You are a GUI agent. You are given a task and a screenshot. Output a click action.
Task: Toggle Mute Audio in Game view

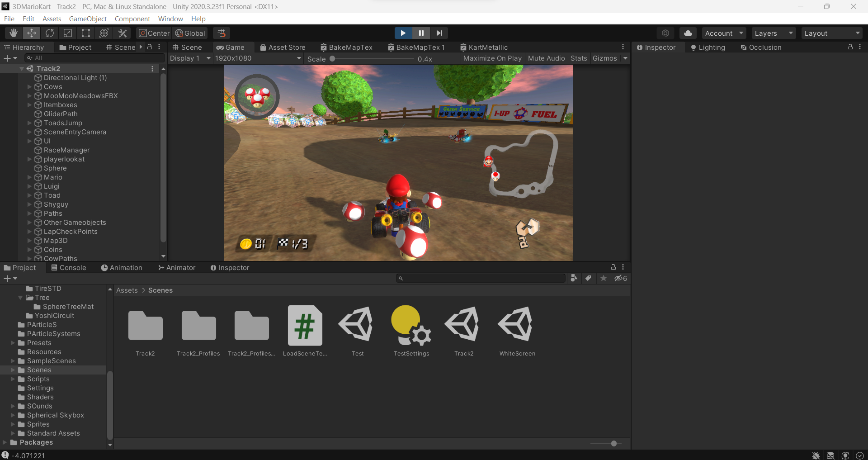(x=546, y=58)
